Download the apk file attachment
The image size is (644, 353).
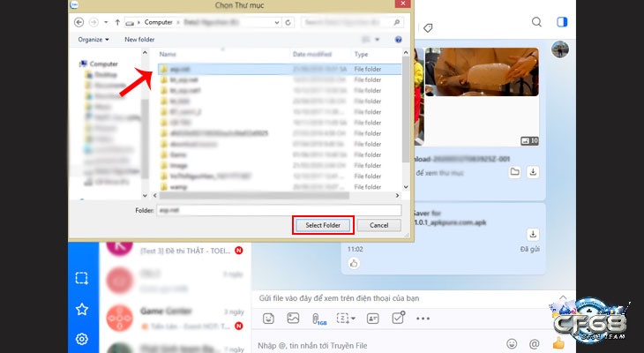click(533, 234)
